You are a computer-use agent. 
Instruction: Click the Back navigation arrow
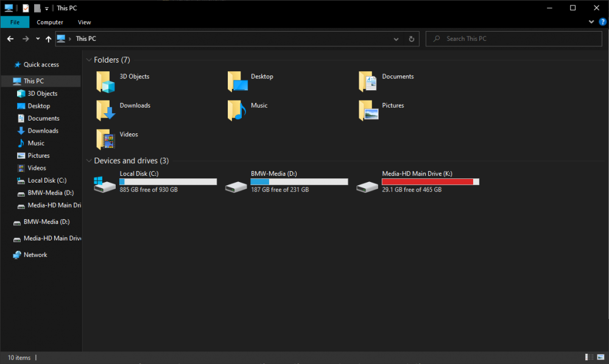[x=10, y=39]
